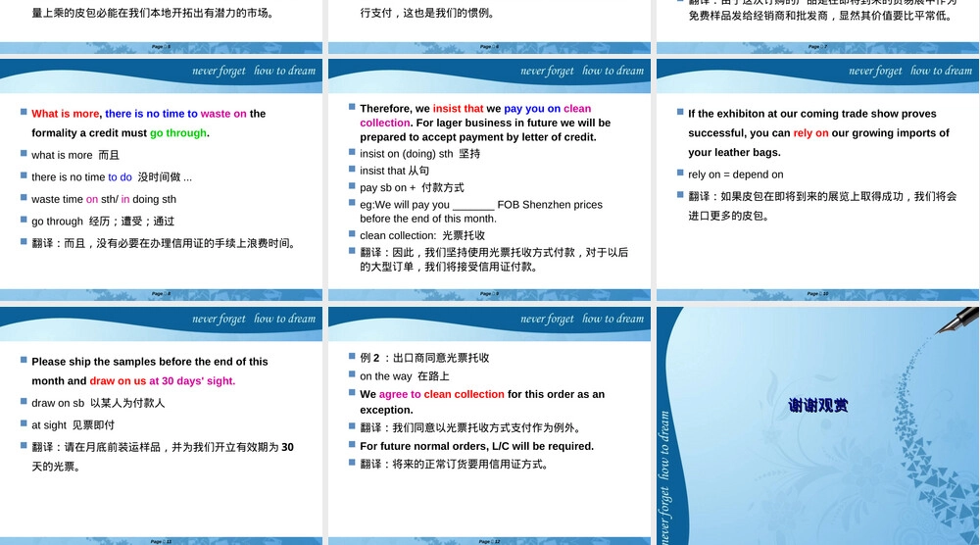
Task: Open the 'rely on' exhibition slide thumbnail
Action: click(817, 180)
